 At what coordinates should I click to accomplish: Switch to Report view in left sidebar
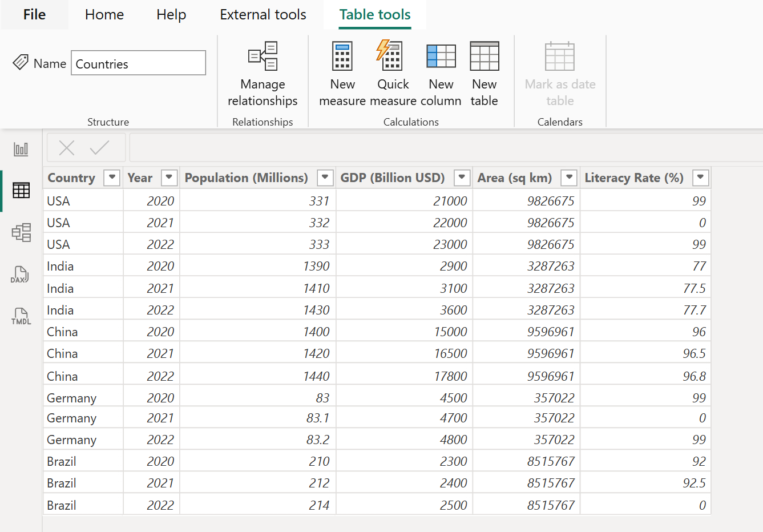(x=21, y=149)
